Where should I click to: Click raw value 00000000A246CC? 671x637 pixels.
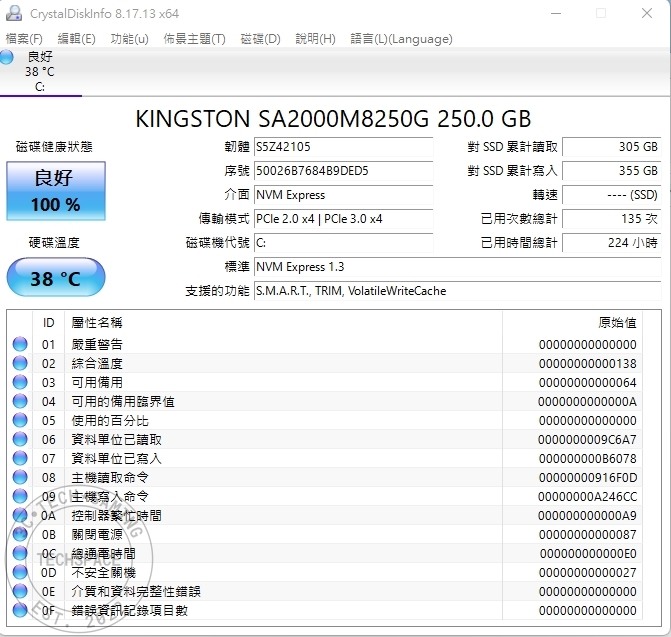tap(587, 497)
